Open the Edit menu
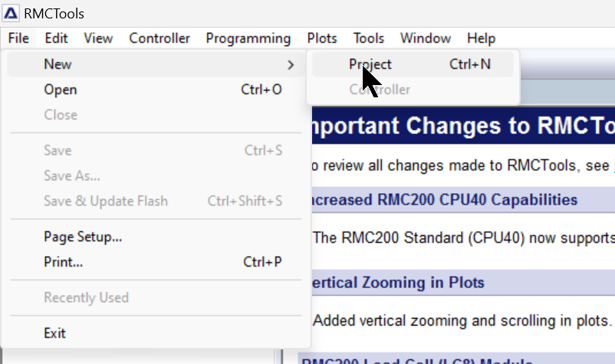The width and height of the screenshot is (615, 364). (x=56, y=38)
